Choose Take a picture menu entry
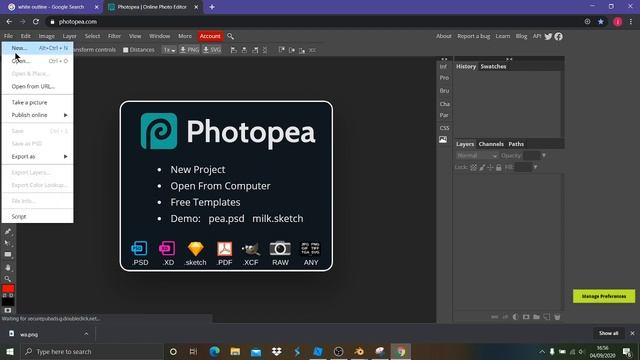 click(38, 102)
